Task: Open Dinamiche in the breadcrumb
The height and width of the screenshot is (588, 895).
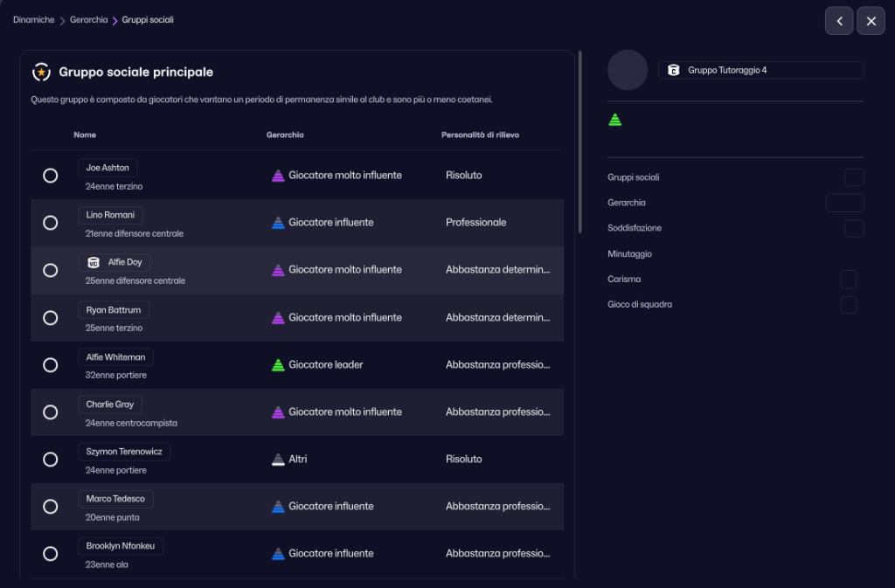Action: (33, 20)
